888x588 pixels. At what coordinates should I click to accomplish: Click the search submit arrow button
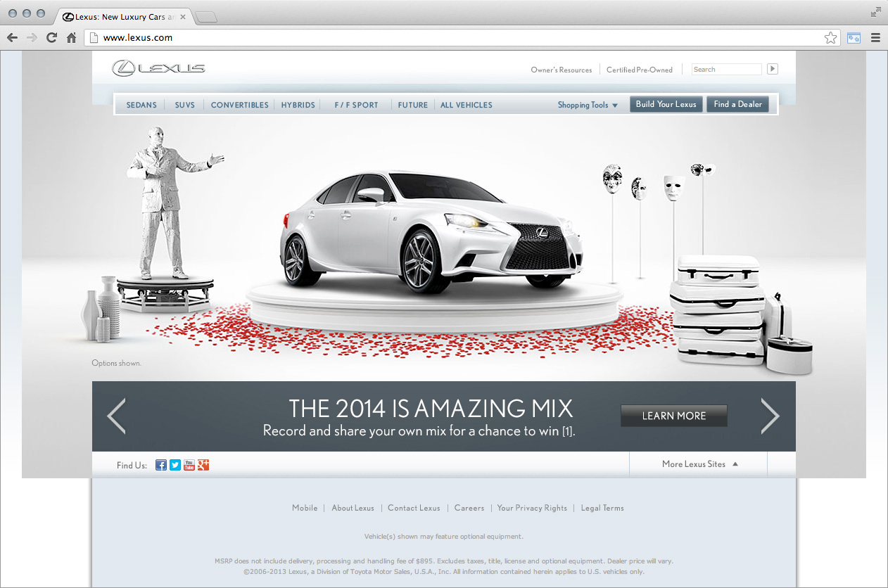pyautogui.click(x=773, y=69)
